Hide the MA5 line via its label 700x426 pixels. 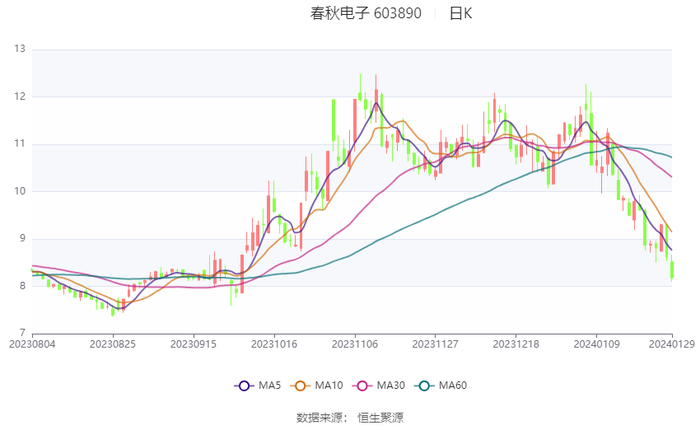point(270,385)
